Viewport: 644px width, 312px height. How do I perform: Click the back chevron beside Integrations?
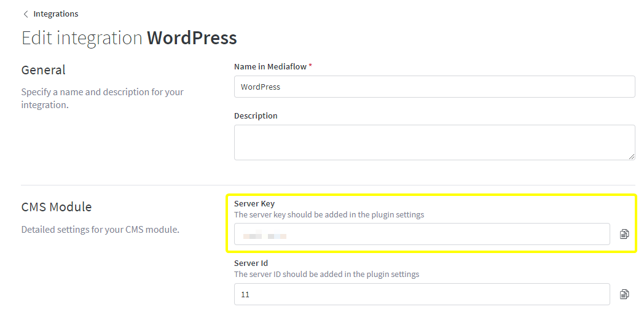pos(26,14)
